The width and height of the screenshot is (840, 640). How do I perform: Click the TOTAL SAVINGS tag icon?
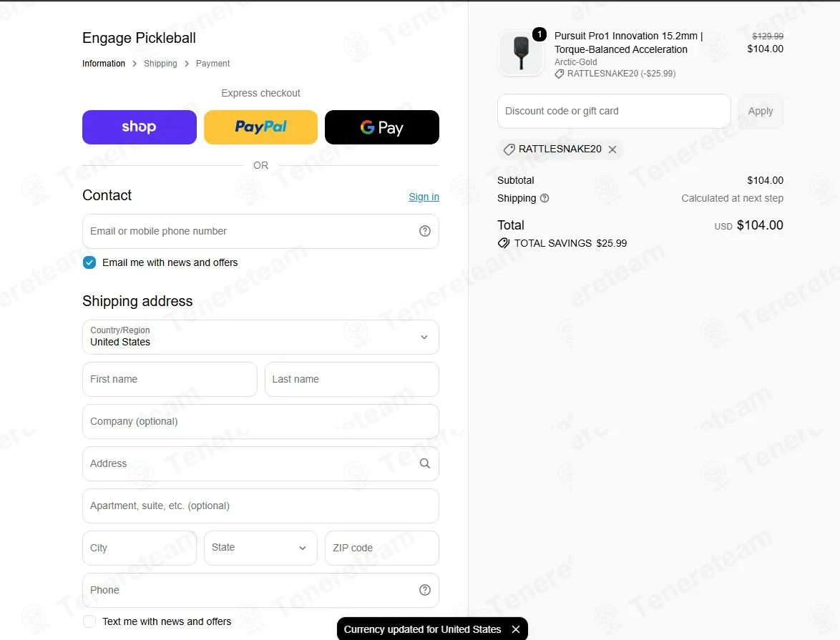[504, 243]
